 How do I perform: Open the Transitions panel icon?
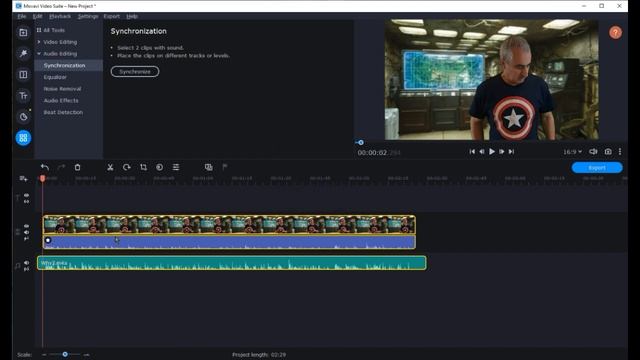tap(23, 75)
